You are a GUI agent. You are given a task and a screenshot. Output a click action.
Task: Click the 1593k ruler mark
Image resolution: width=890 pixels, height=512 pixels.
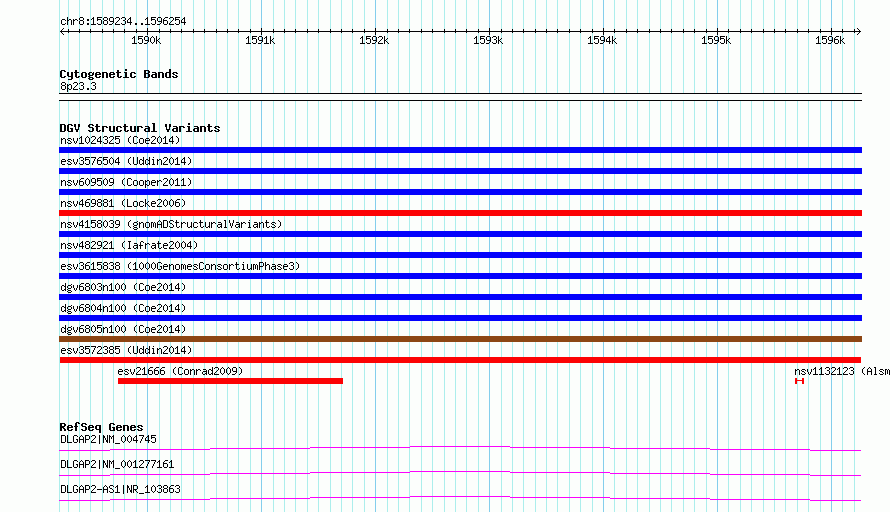coord(488,40)
